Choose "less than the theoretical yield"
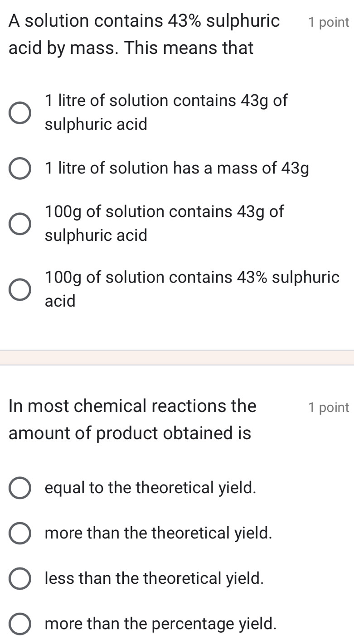This screenshot has height=644, width=354. 19,579
